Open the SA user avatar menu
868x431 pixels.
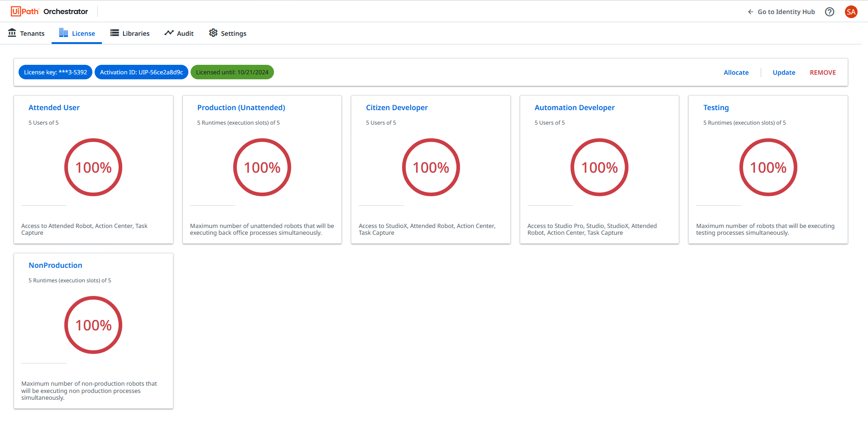coord(851,12)
